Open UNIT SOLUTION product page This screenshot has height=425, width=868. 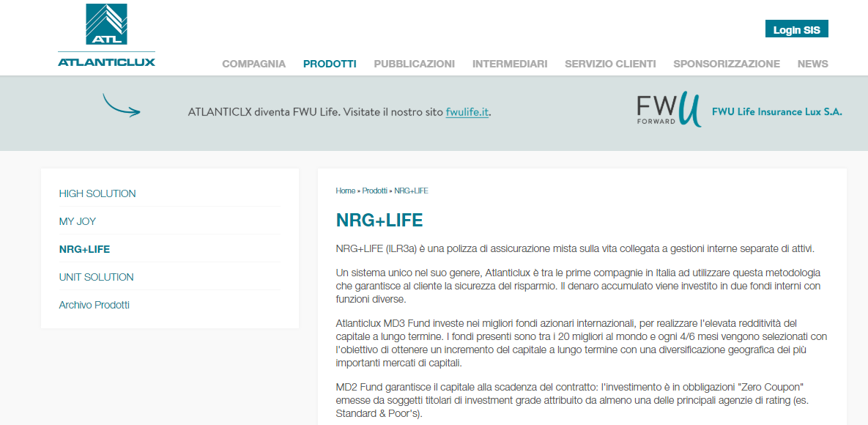point(96,277)
